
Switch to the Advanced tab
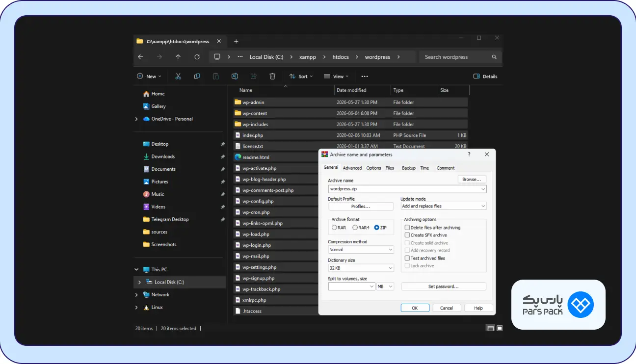352,168
